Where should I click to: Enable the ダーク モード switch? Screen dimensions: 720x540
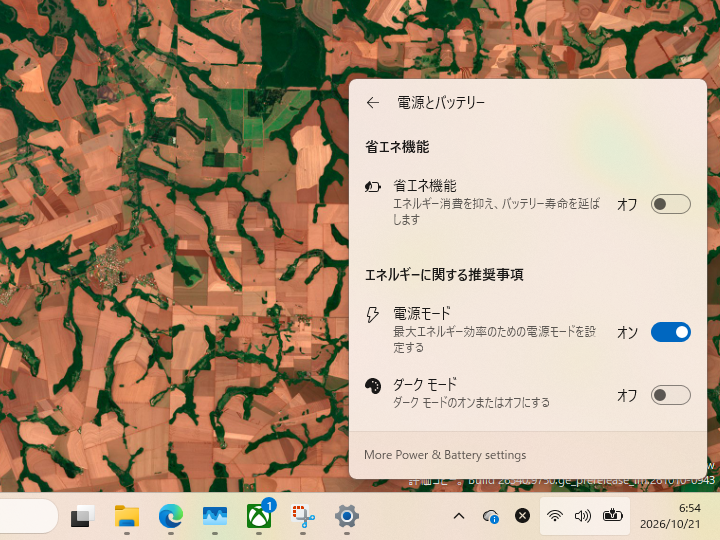click(x=670, y=395)
